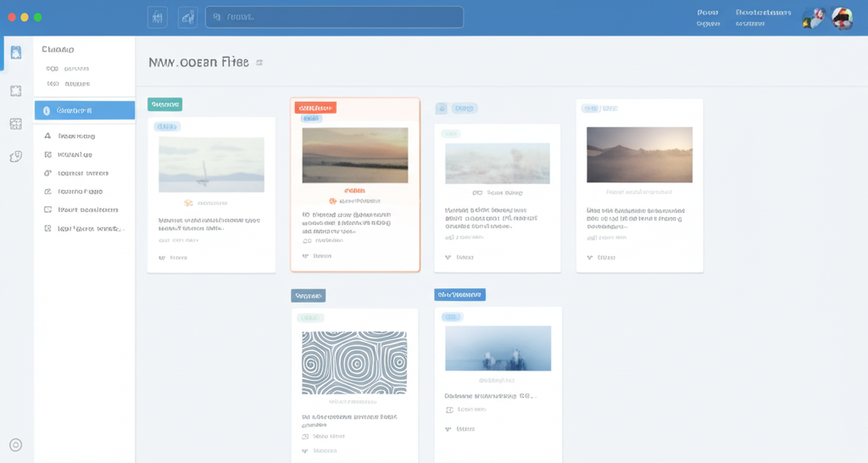Click the second square toolbar icon beside the search bar
Screen dimensions: 868x463
[187, 17]
